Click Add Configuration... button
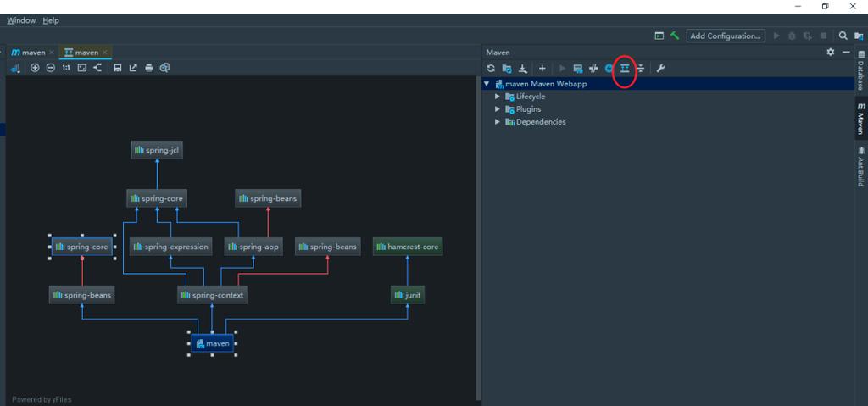 [x=726, y=36]
